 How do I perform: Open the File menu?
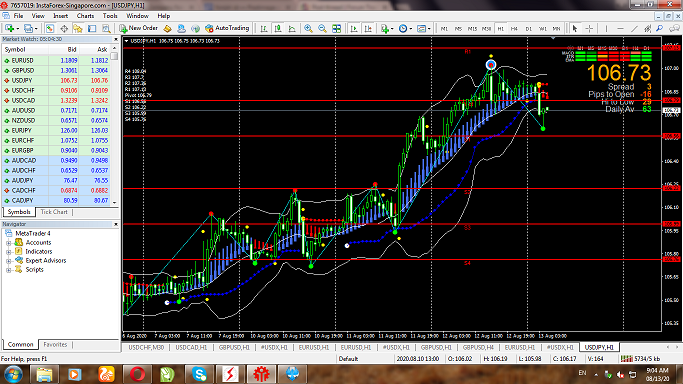(18, 16)
